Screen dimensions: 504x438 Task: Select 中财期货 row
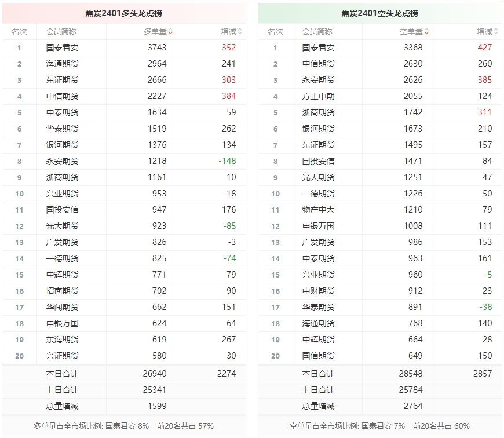tap(379, 291)
